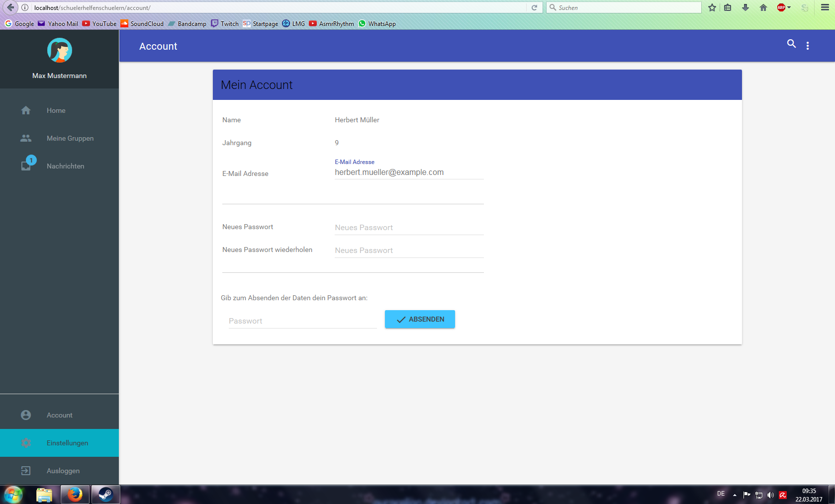
Task: Show hidden tray icons arrow
Action: coord(735,495)
